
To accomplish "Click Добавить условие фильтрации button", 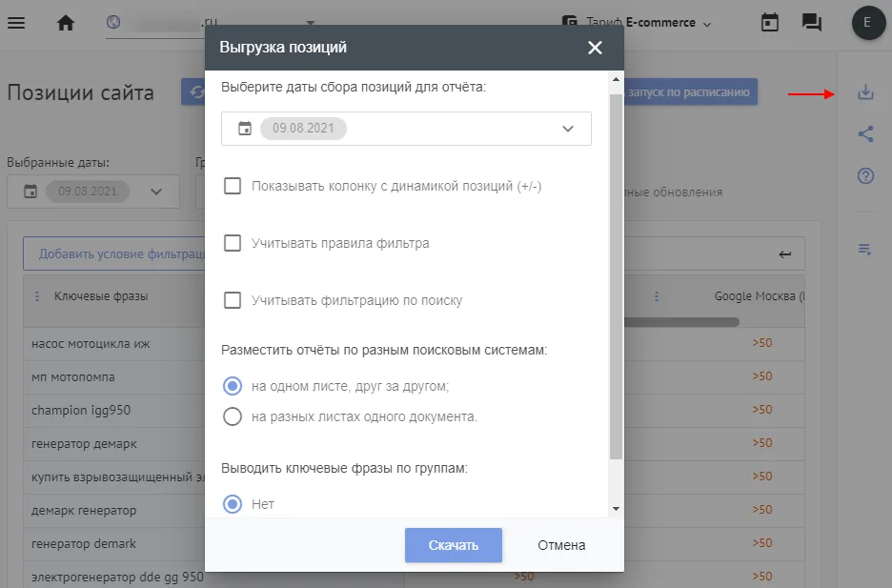I will click(114, 253).
